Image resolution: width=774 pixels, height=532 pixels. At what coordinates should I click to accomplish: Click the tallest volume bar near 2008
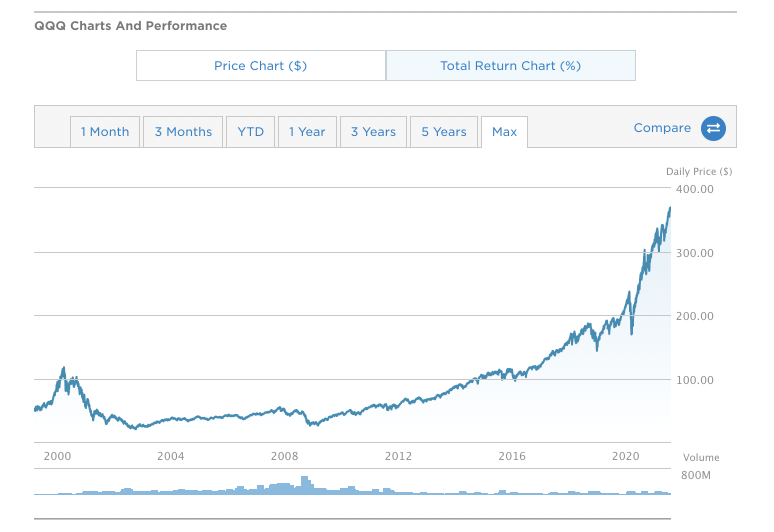(305, 485)
